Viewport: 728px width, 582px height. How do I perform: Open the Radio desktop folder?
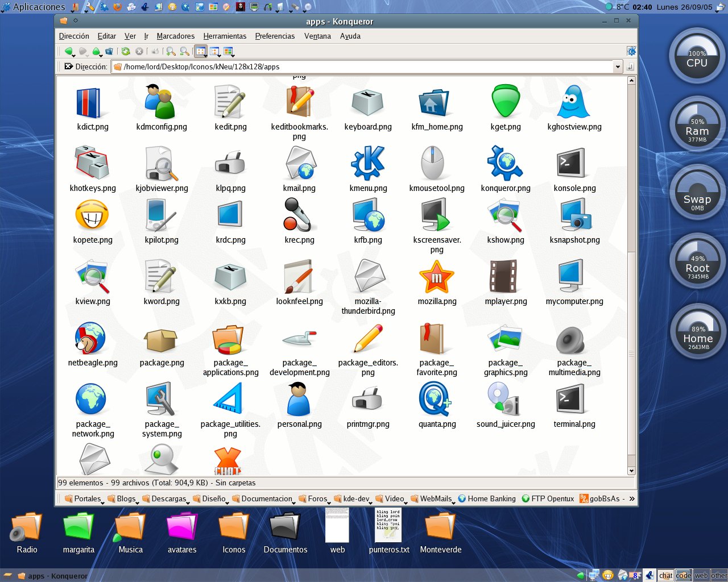[x=27, y=533]
